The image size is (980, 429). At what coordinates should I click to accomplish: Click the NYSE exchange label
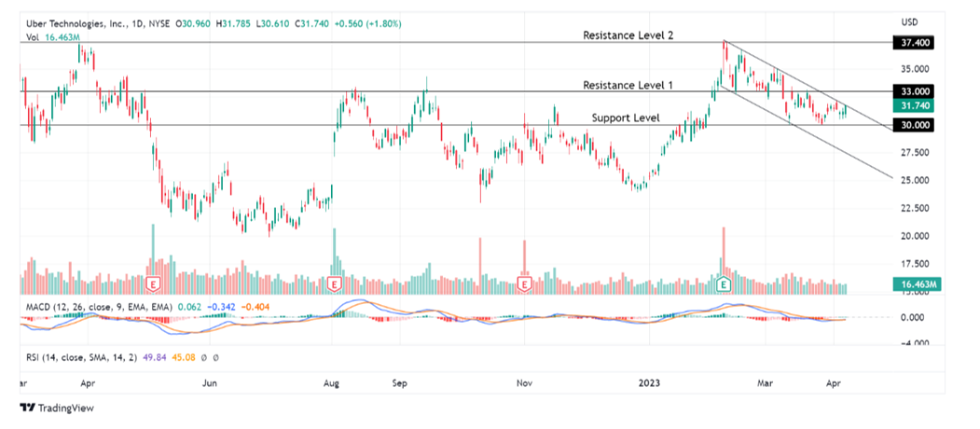coord(159,23)
